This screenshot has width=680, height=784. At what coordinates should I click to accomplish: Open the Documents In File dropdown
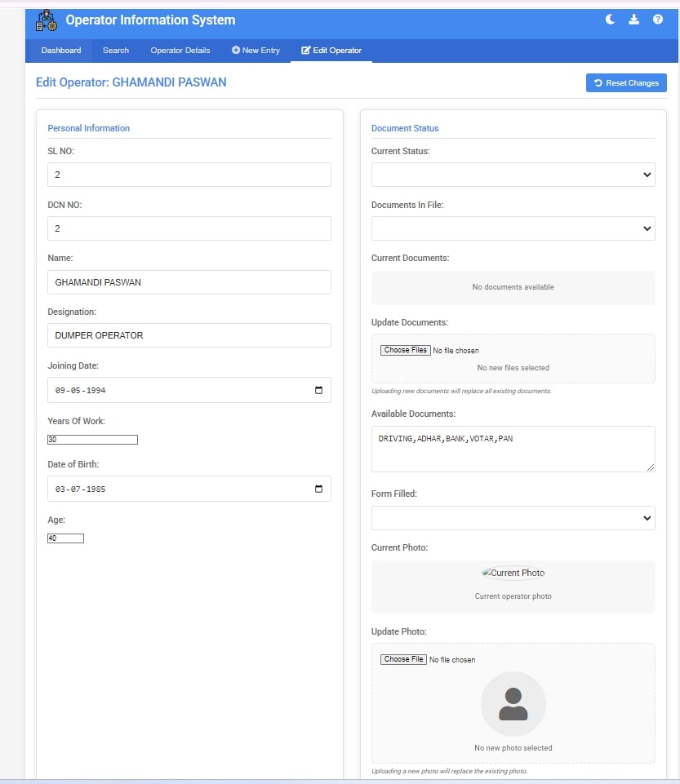click(x=513, y=228)
